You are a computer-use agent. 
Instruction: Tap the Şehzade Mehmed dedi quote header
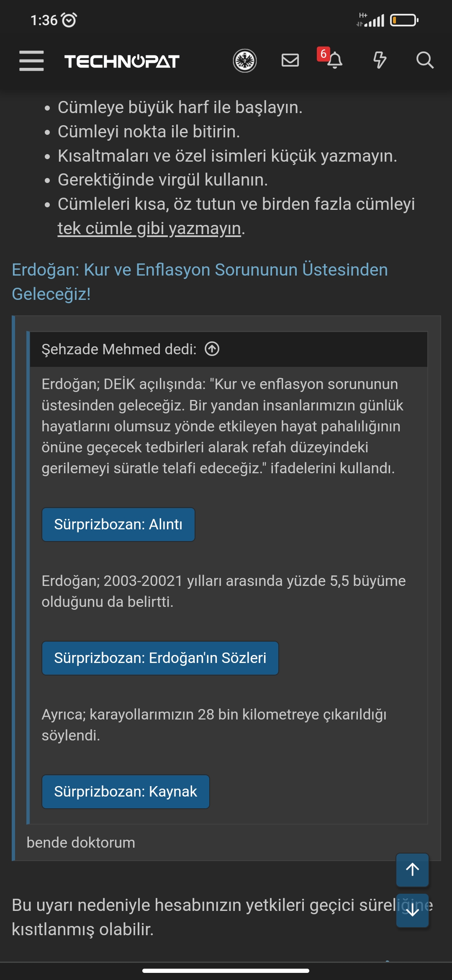(119, 349)
